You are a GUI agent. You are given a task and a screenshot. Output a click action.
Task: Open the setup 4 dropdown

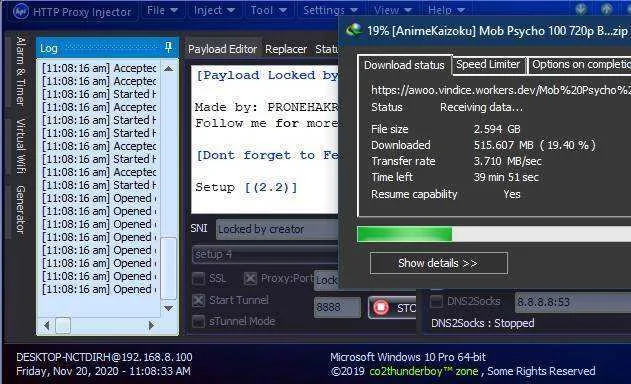pos(265,254)
